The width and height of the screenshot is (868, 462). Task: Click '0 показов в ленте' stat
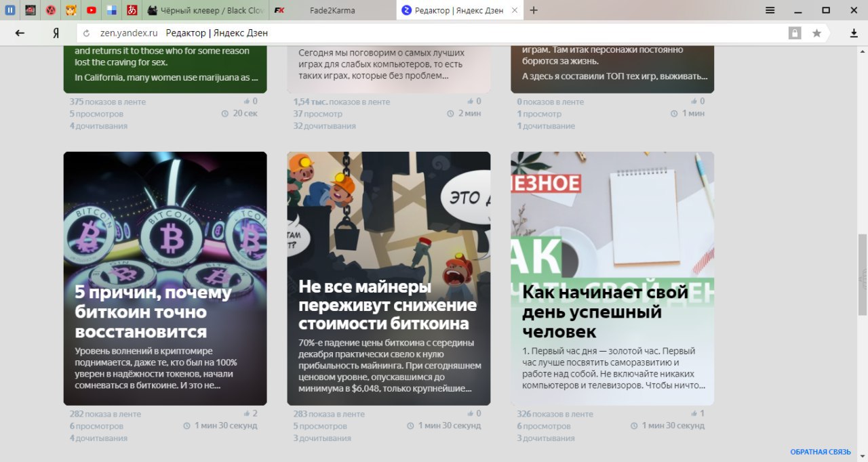pos(550,102)
